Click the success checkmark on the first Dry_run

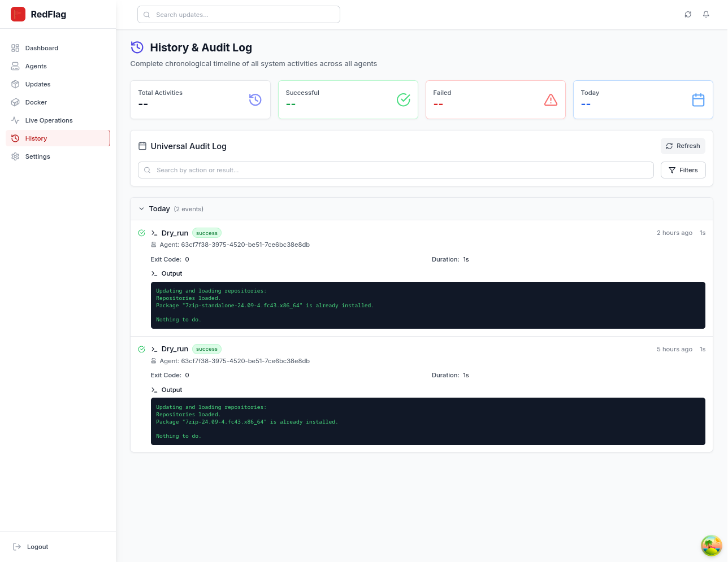[x=141, y=233]
